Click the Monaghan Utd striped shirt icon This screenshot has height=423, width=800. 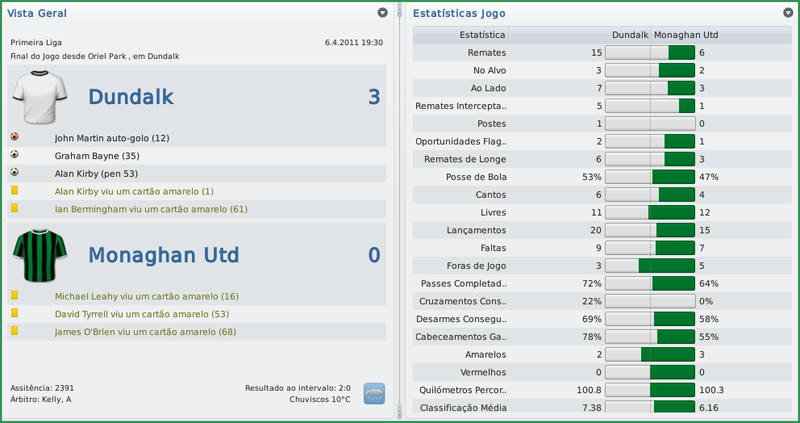click(x=40, y=255)
